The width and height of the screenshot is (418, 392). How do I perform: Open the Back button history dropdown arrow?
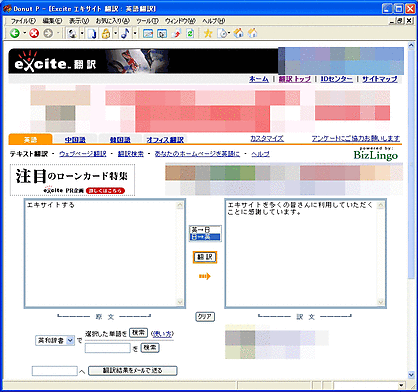point(24,34)
